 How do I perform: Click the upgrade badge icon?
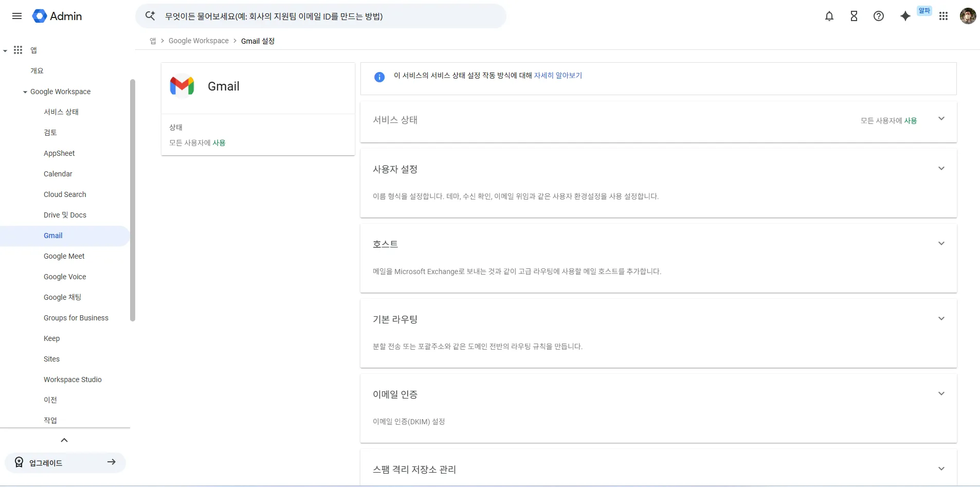click(19, 462)
